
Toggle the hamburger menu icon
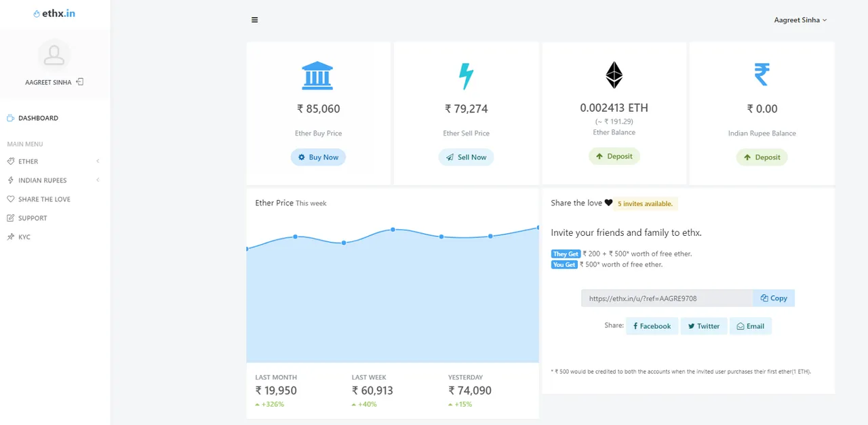pos(255,20)
